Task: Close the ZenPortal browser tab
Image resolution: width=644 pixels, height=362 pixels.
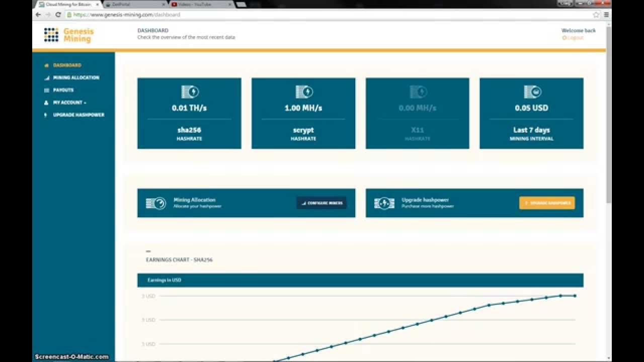Action: (164, 5)
